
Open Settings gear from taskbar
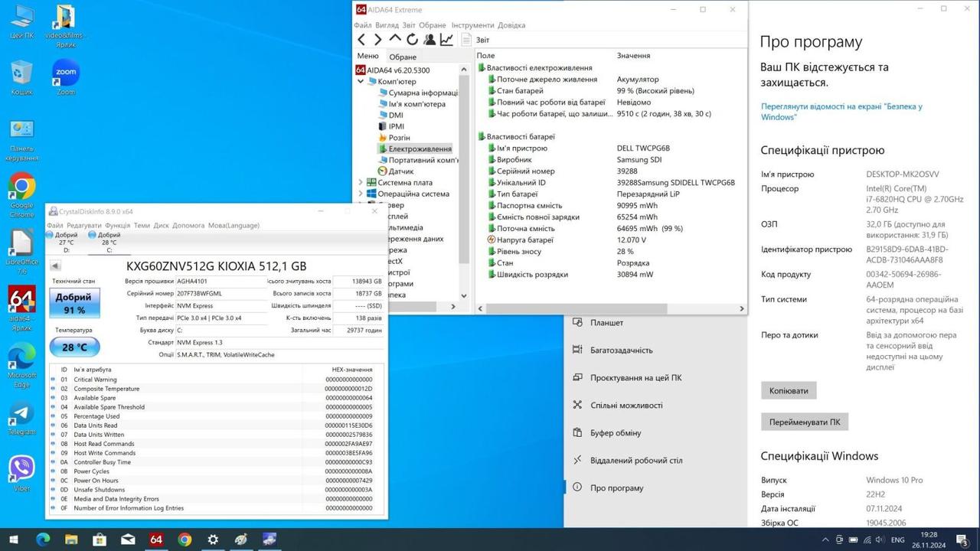tap(213, 540)
